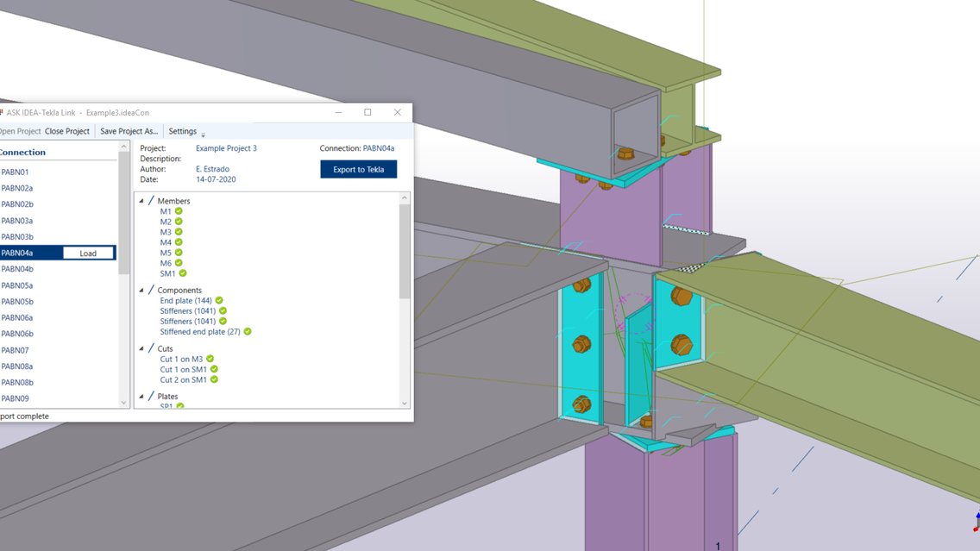This screenshot has width=980, height=551.
Task: Select member M2 in the tree
Action: pyautogui.click(x=166, y=222)
